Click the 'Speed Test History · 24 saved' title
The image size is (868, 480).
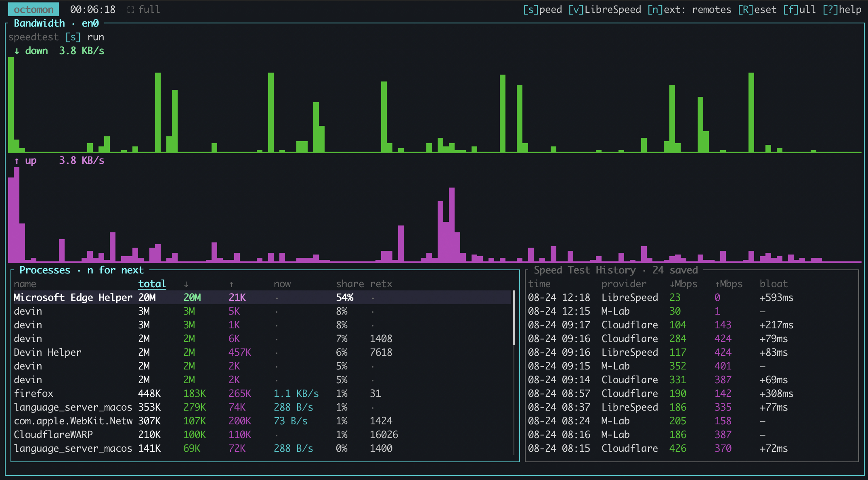(616, 270)
